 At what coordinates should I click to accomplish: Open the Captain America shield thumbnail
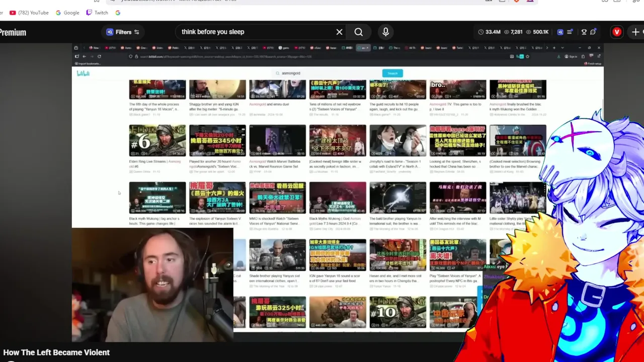click(x=518, y=141)
